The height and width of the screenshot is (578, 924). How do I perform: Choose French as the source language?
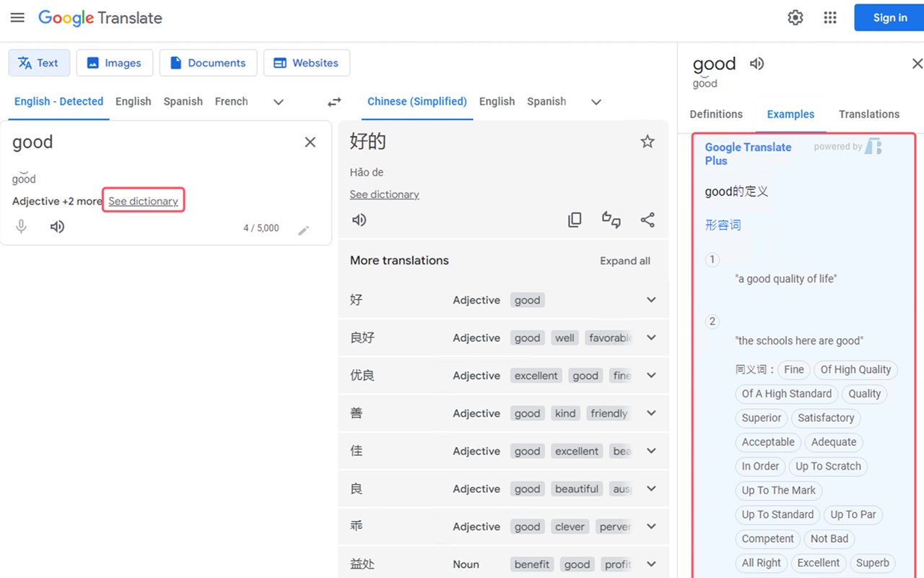pos(231,102)
